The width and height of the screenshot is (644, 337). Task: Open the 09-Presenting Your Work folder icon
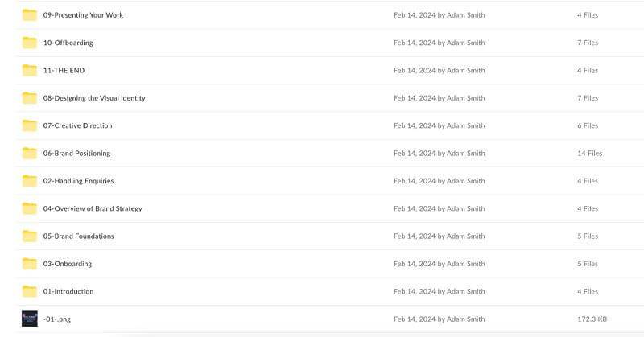(29, 15)
